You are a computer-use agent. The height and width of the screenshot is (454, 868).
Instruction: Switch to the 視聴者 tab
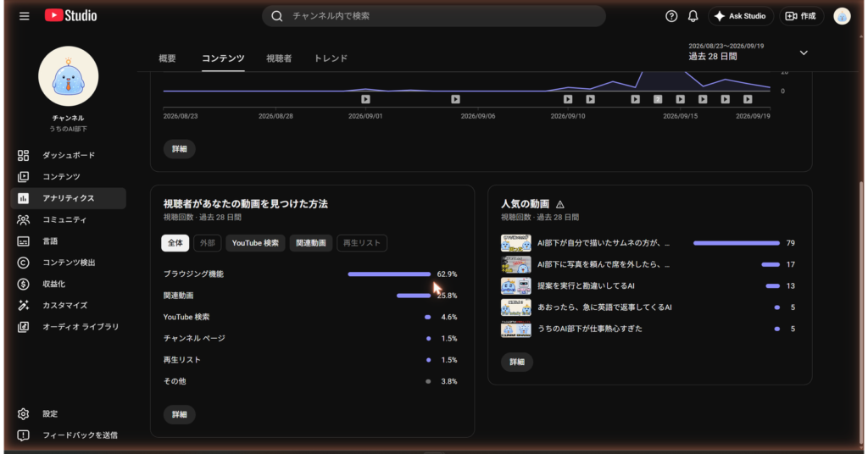(279, 58)
